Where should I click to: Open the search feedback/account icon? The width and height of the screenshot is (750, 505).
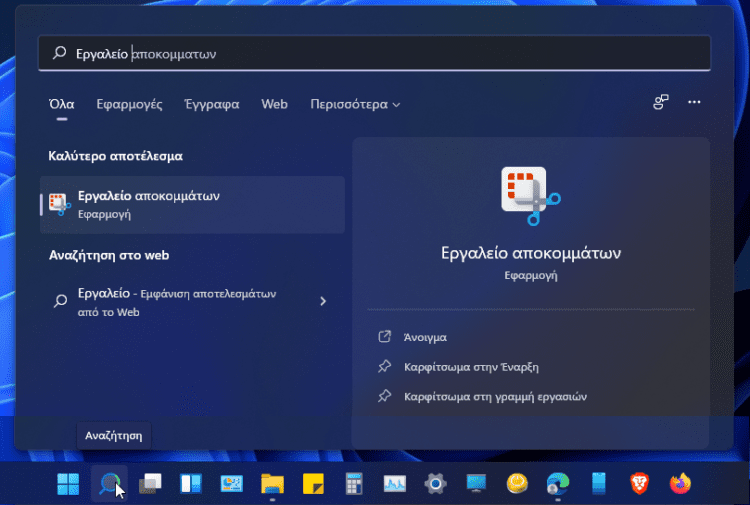tap(661, 102)
